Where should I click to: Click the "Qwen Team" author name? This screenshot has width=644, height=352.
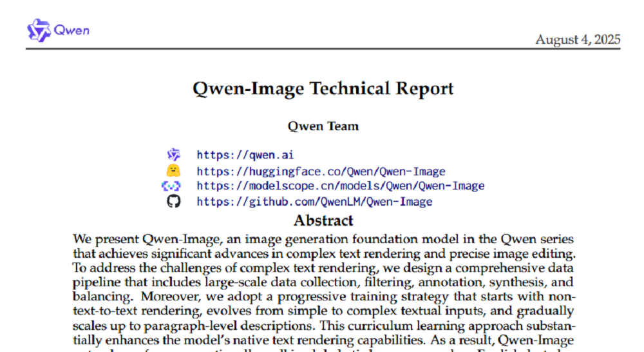coord(323,126)
